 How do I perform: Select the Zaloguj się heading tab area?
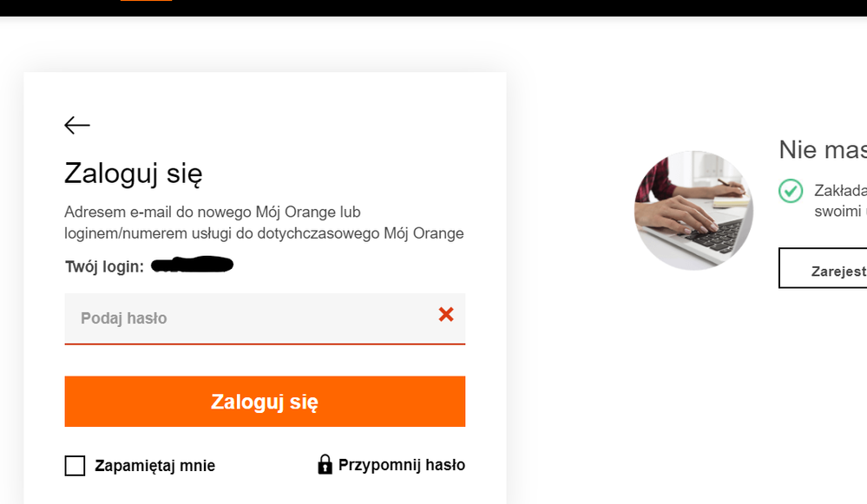click(x=135, y=173)
